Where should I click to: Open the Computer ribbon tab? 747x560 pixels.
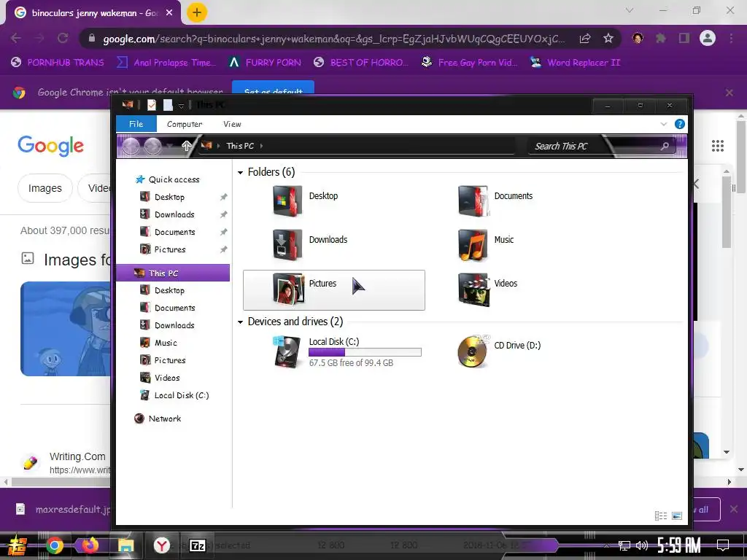click(185, 124)
